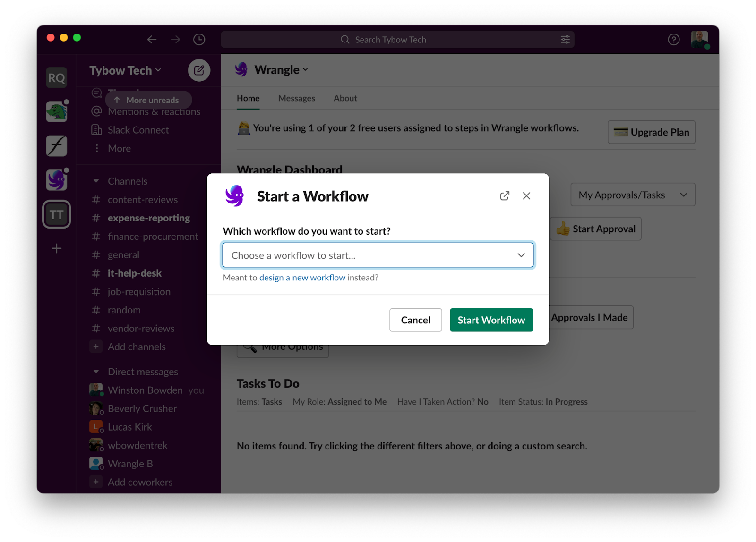
Task: Open the Choose a workflow to start dropdown
Action: click(378, 255)
